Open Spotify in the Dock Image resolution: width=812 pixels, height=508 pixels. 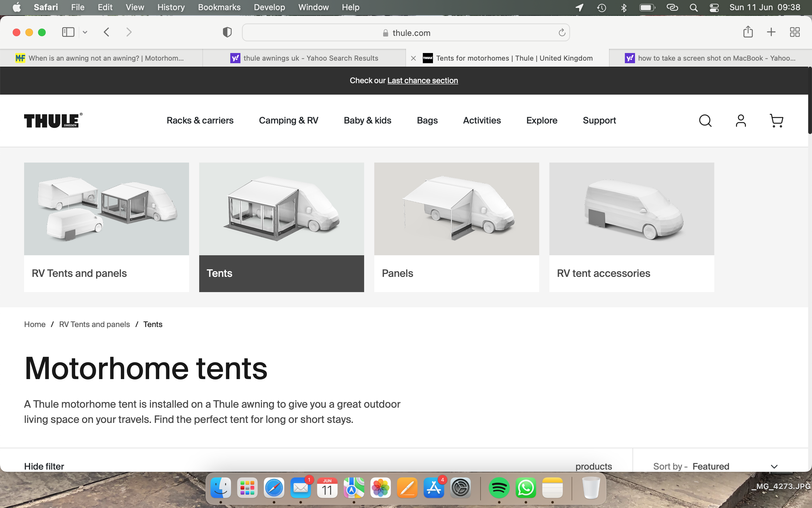(499, 488)
